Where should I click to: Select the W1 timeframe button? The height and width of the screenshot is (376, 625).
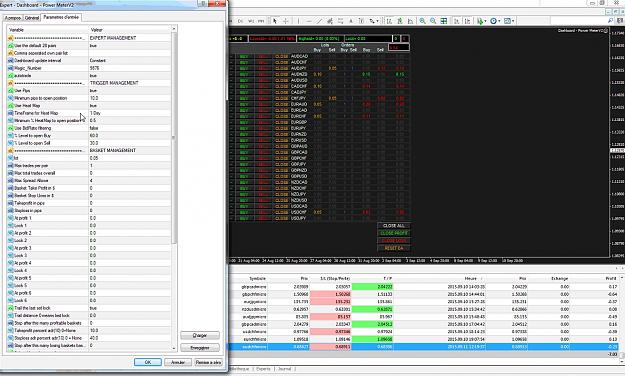251,21
